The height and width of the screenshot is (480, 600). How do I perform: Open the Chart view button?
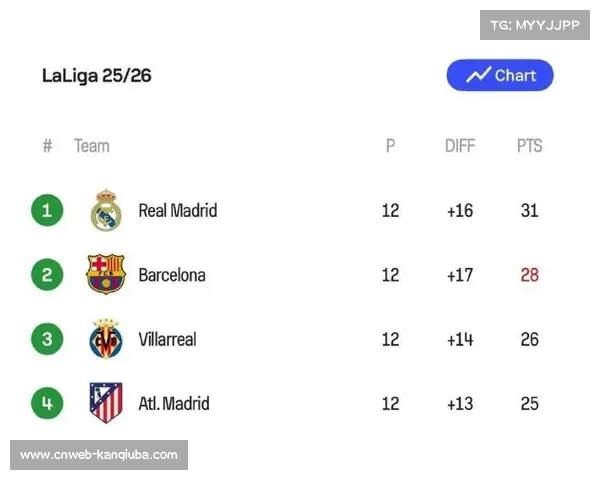(x=500, y=76)
